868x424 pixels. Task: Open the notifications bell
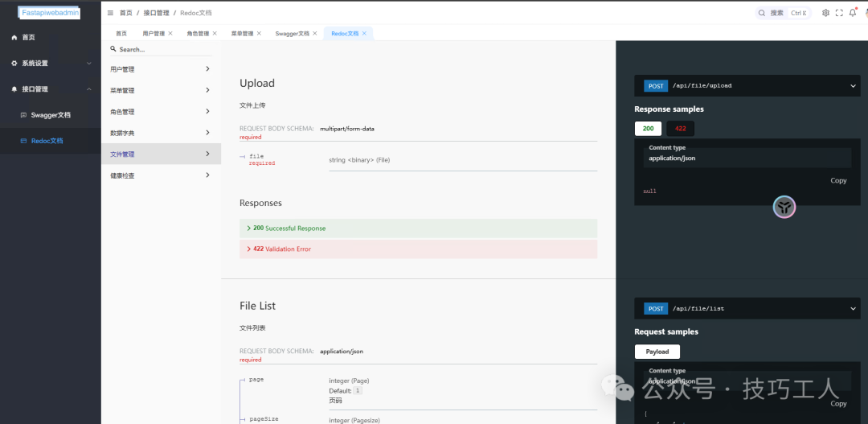pos(853,13)
